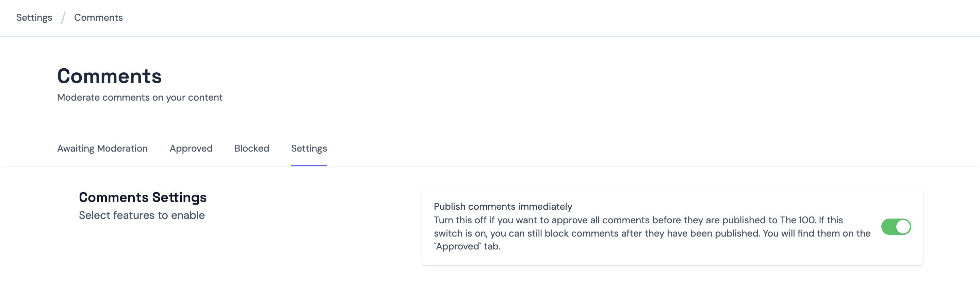Click the green track of the publish toggle
980x294 pixels.
(x=888, y=227)
